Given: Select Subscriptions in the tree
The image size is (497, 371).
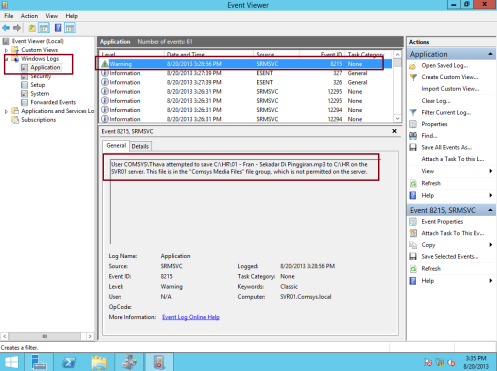Looking at the screenshot, I should click(38, 120).
